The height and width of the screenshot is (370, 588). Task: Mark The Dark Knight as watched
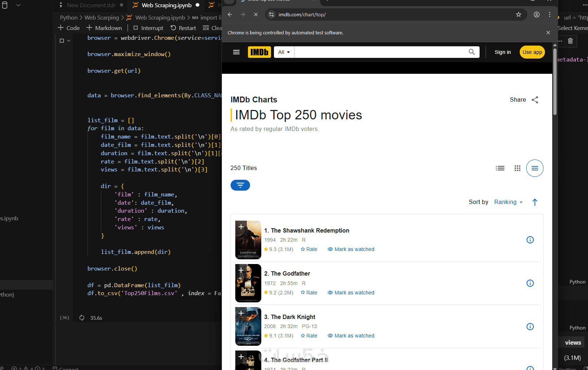[351, 336]
